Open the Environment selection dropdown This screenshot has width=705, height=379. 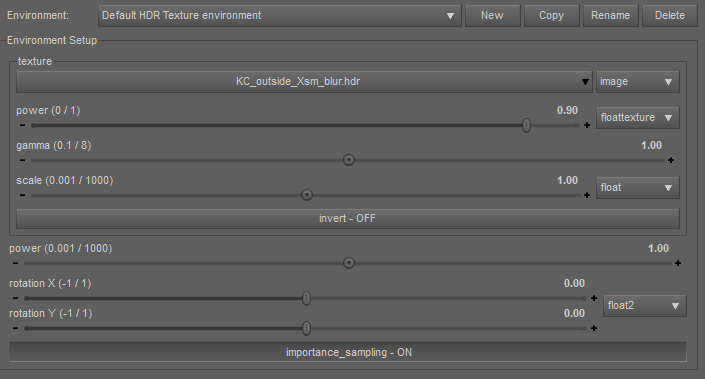[280, 16]
